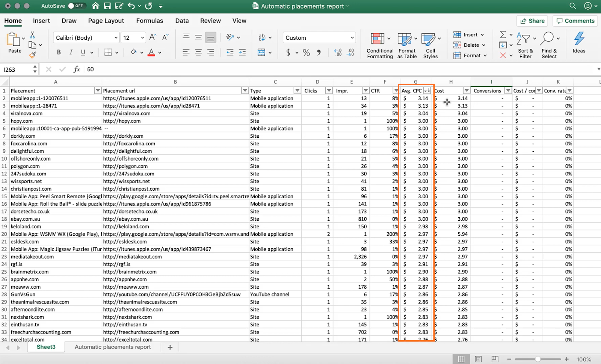Screen dimensions: 601x364
Task: Click the Share button
Action: [532, 21]
